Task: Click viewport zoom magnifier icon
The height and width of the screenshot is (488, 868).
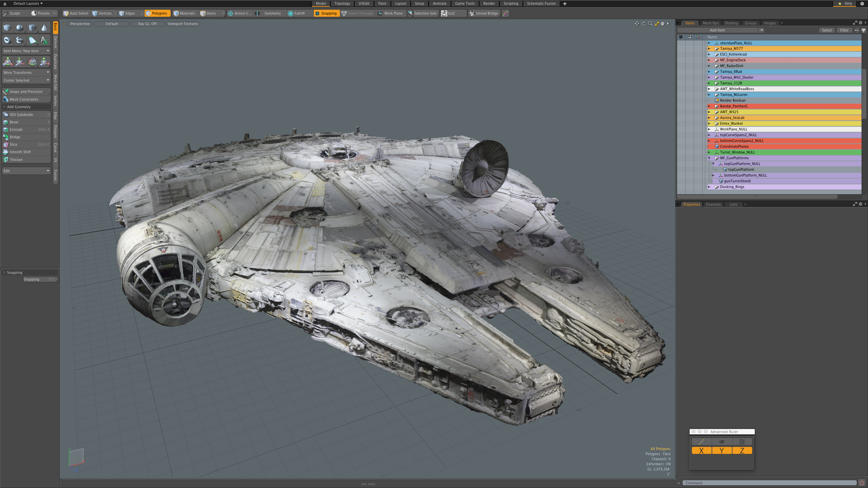Action: click(x=650, y=24)
